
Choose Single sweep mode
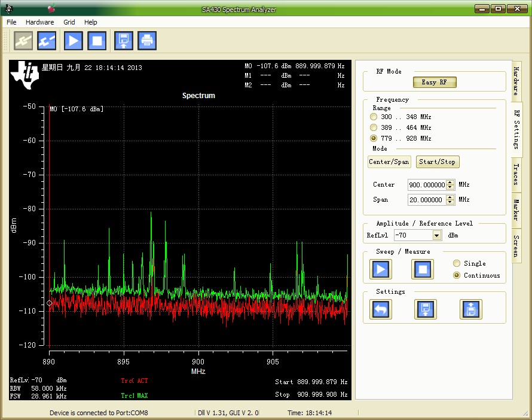(x=457, y=263)
